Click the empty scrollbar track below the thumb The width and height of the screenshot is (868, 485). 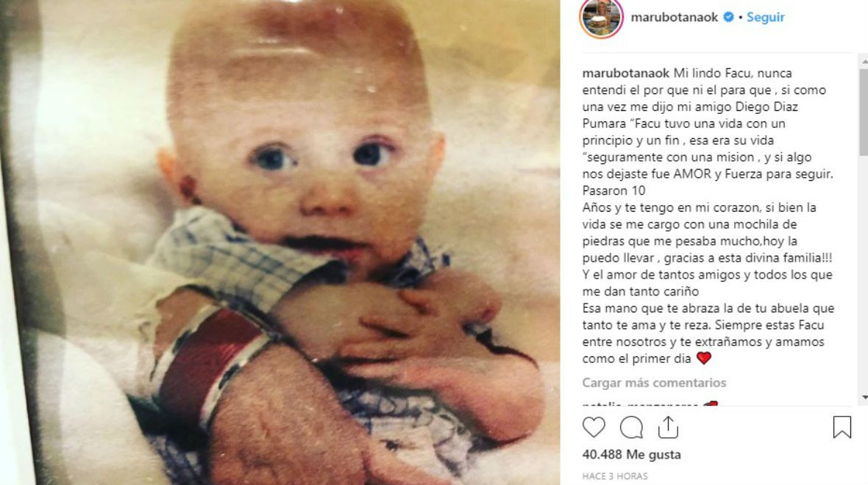pos(864,274)
